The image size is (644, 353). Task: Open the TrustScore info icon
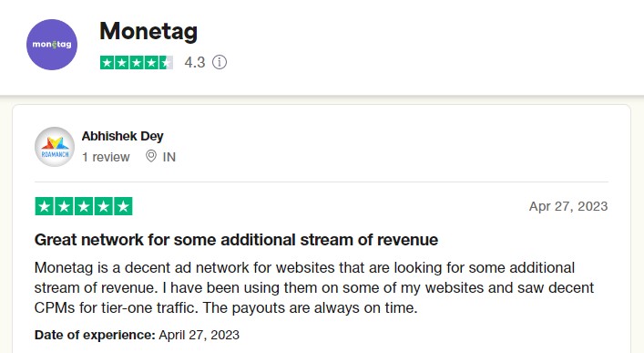coord(220,63)
